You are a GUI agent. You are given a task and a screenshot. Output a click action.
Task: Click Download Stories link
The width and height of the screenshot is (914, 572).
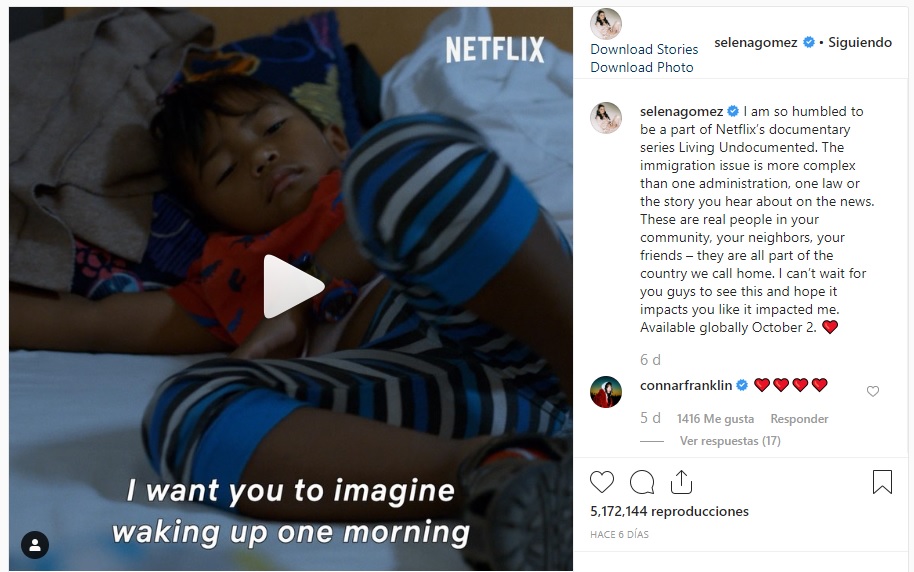tap(644, 49)
